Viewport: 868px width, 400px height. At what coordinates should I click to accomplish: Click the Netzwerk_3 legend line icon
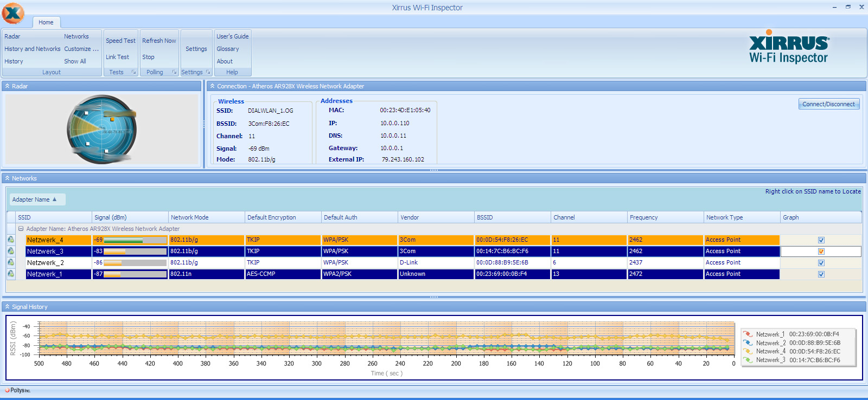(748, 360)
